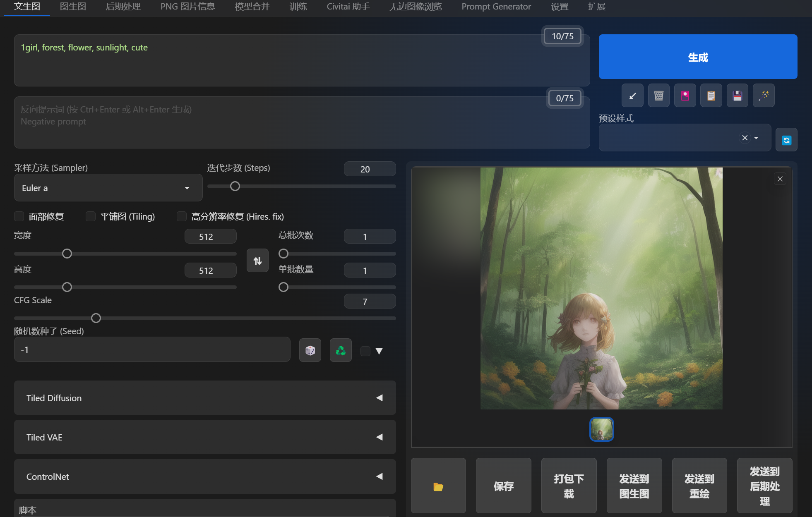This screenshot has width=812, height=517.
Task: Click the blue 生成 generate button
Action: point(698,57)
